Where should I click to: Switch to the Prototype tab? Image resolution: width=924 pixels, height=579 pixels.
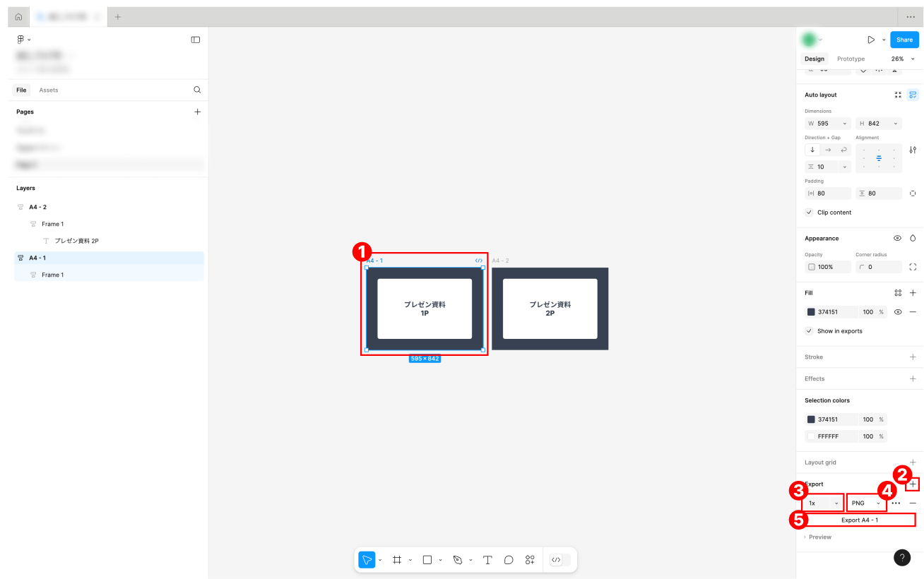pyautogui.click(x=851, y=59)
